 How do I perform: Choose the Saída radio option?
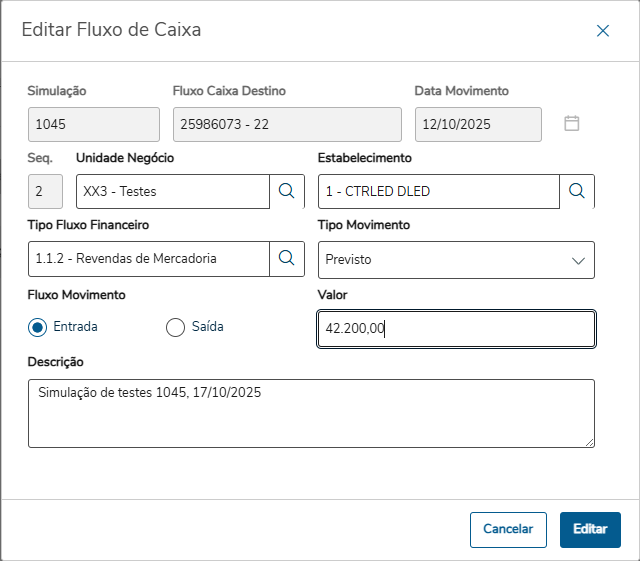pyautogui.click(x=176, y=327)
